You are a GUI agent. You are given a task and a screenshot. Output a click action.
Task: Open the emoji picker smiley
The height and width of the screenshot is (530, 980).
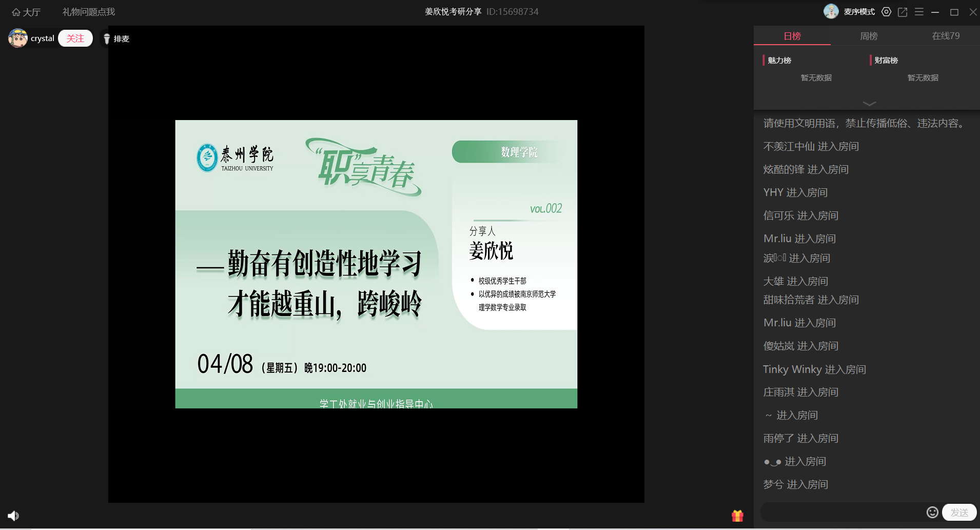click(x=932, y=512)
